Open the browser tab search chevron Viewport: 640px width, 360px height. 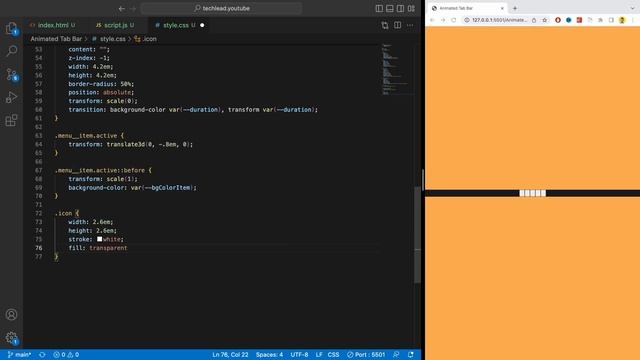(632, 8)
